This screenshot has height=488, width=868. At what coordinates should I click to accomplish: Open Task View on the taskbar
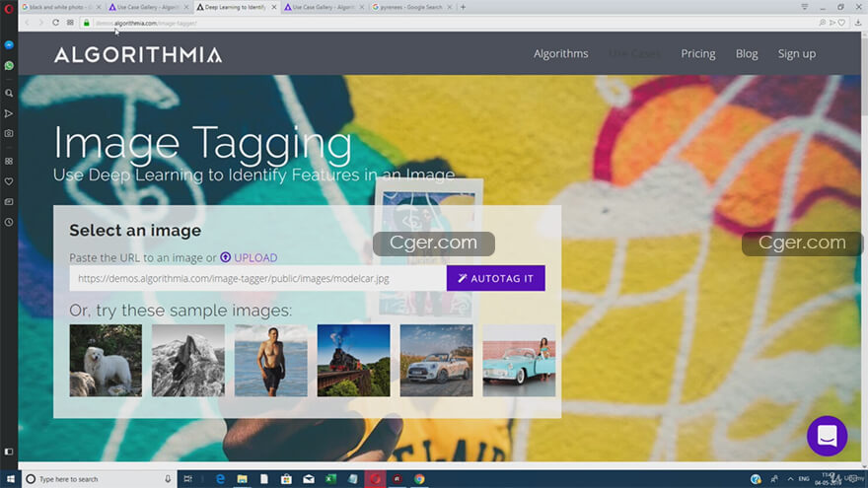coord(187,479)
